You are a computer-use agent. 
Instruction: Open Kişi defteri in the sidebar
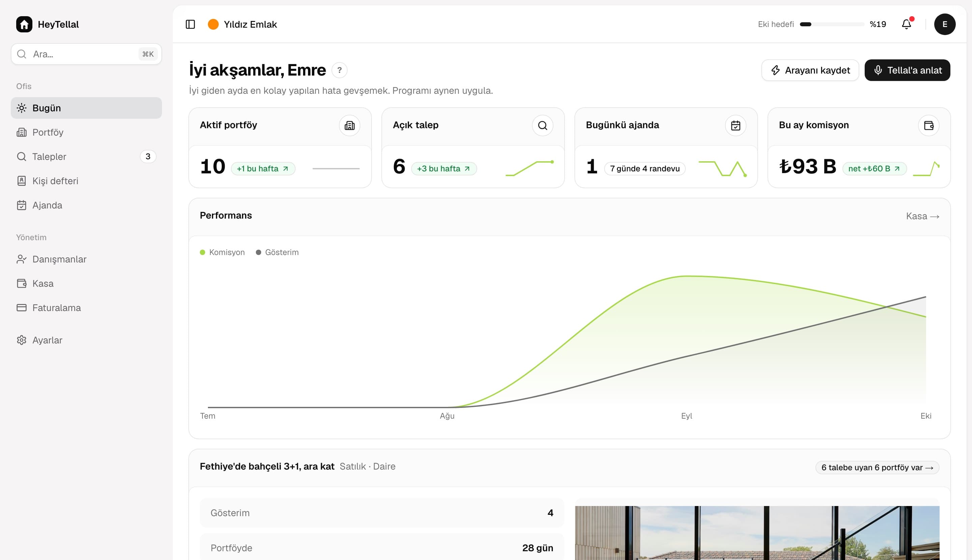(x=86, y=181)
